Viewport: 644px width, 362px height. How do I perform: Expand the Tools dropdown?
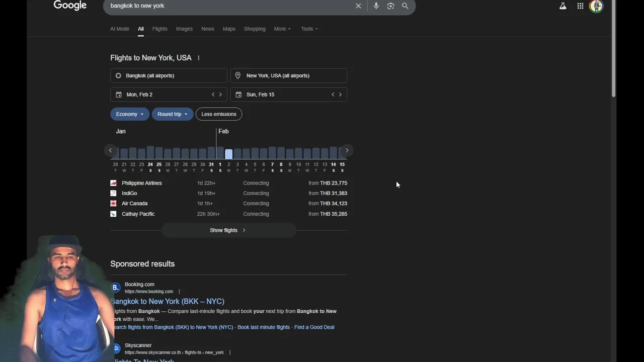[x=309, y=29]
